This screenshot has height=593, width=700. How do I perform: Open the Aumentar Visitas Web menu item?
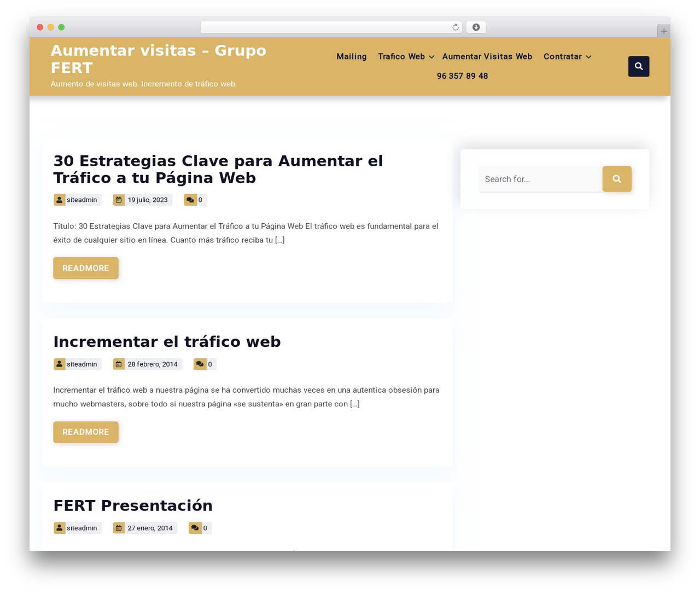(x=487, y=56)
